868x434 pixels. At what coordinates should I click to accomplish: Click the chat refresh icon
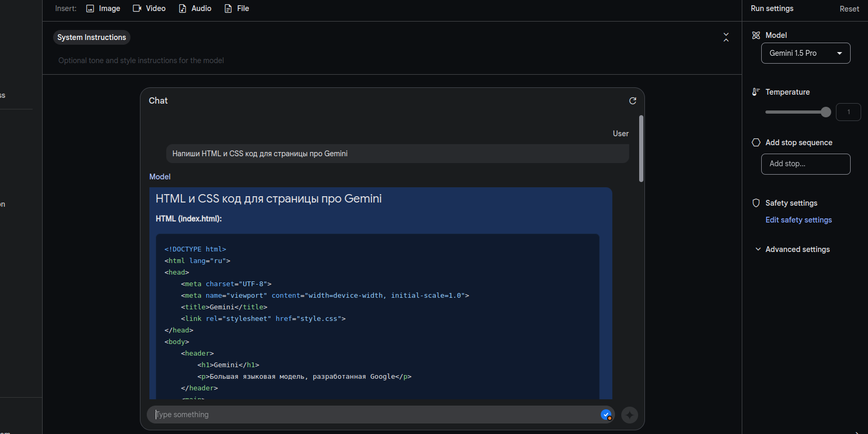(633, 101)
